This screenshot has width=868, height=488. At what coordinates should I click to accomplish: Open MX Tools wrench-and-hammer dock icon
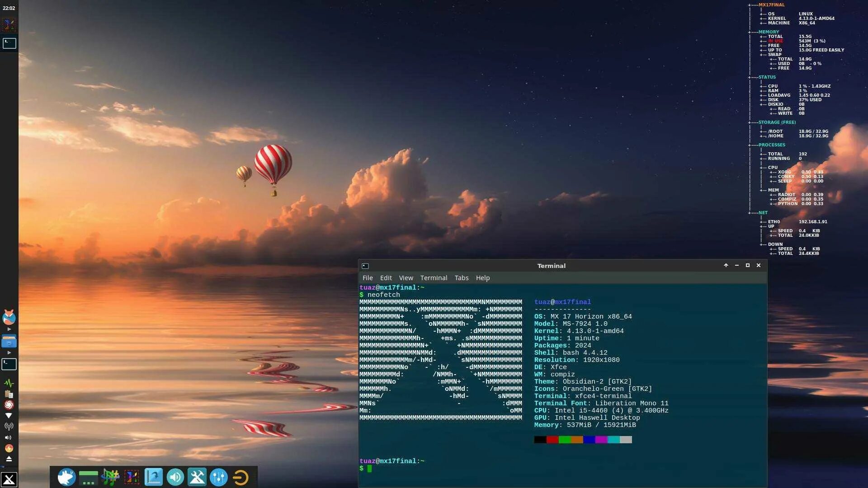pos(197,477)
